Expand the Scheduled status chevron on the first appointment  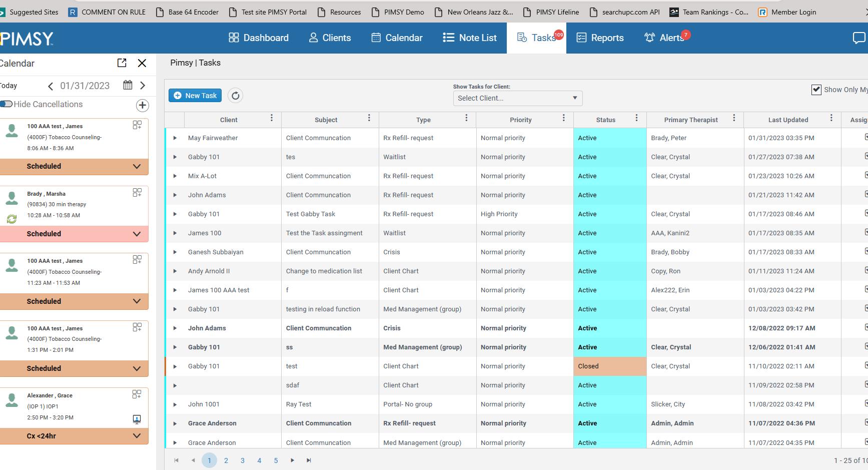tap(137, 166)
